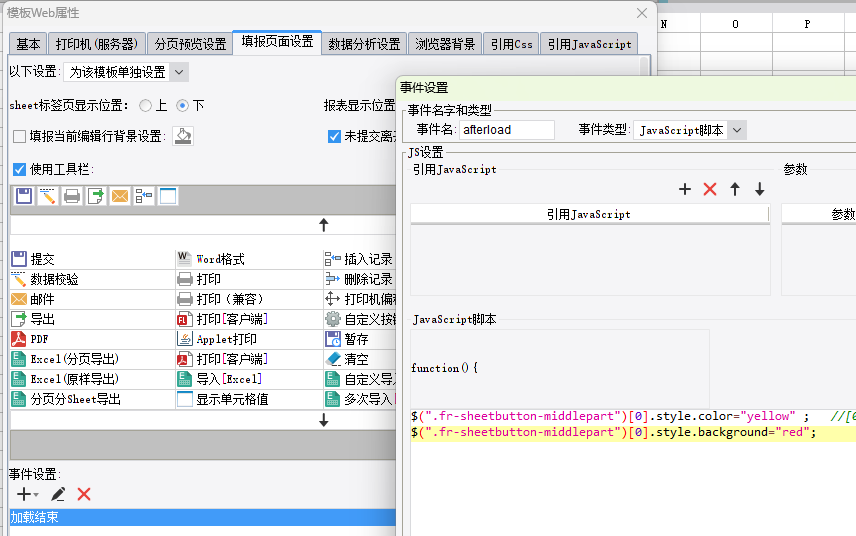The height and width of the screenshot is (536, 856).
Task: Click the row background fill color button
Action: (x=183, y=136)
